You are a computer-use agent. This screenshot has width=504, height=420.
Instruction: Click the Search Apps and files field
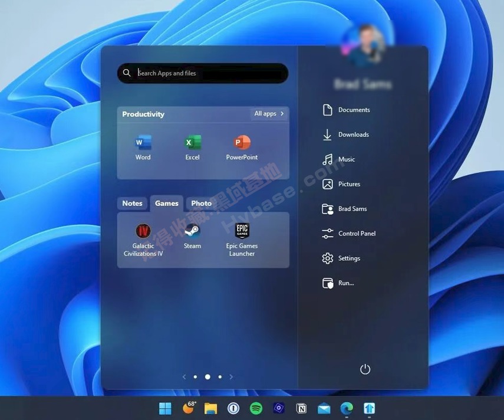point(202,73)
